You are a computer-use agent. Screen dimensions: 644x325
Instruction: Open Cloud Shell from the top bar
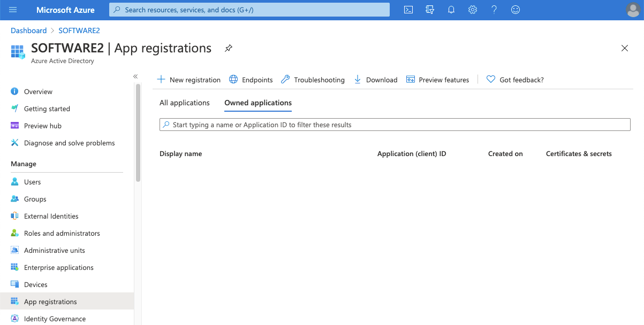(x=408, y=10)
